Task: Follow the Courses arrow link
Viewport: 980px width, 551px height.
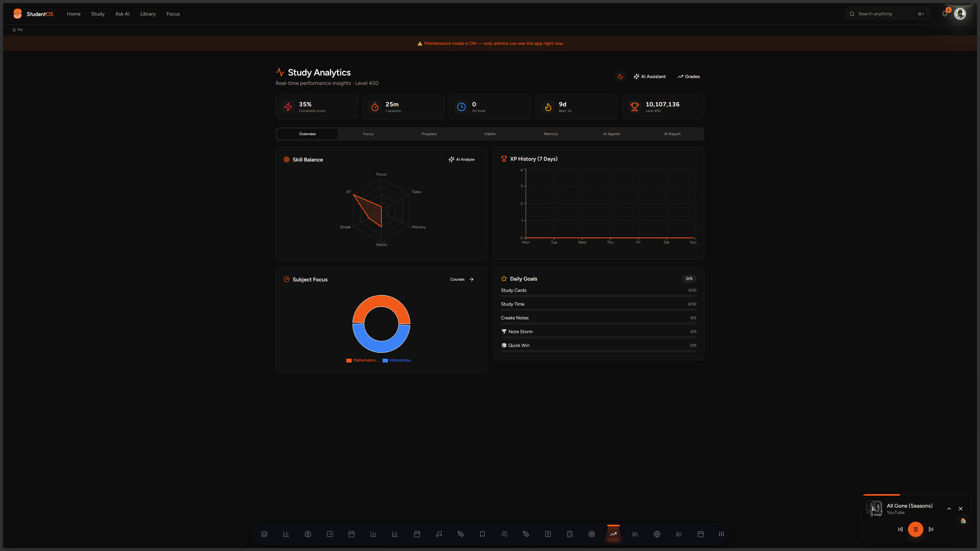Action: 462,279
